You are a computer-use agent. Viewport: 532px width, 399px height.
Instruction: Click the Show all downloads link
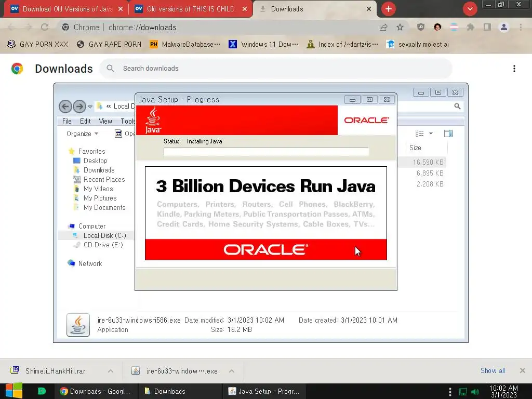coord(493,370)
